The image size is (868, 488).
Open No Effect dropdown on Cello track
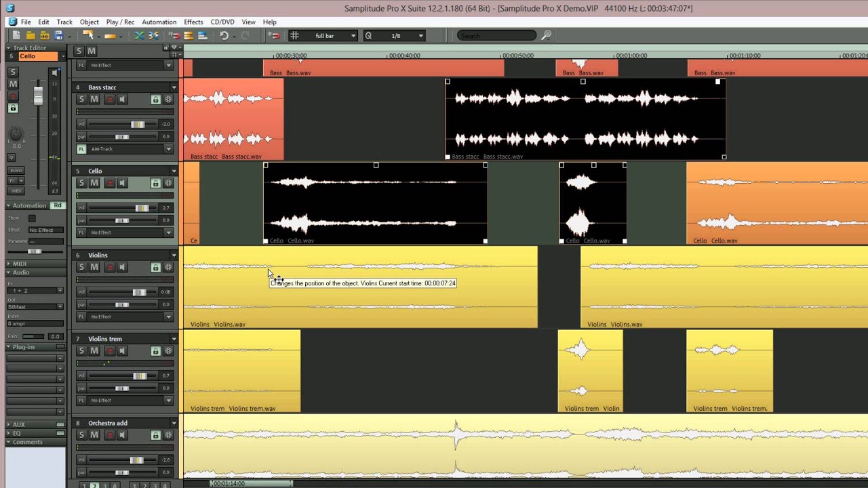click(169, 232)
